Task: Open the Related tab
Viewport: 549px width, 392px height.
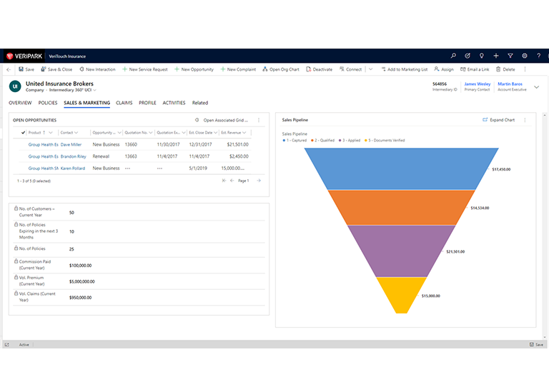Action: [x=200, y=103]
